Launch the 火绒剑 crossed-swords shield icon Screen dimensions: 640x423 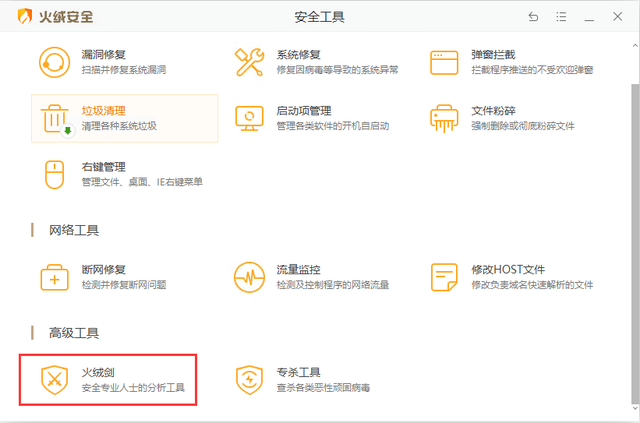54,380
